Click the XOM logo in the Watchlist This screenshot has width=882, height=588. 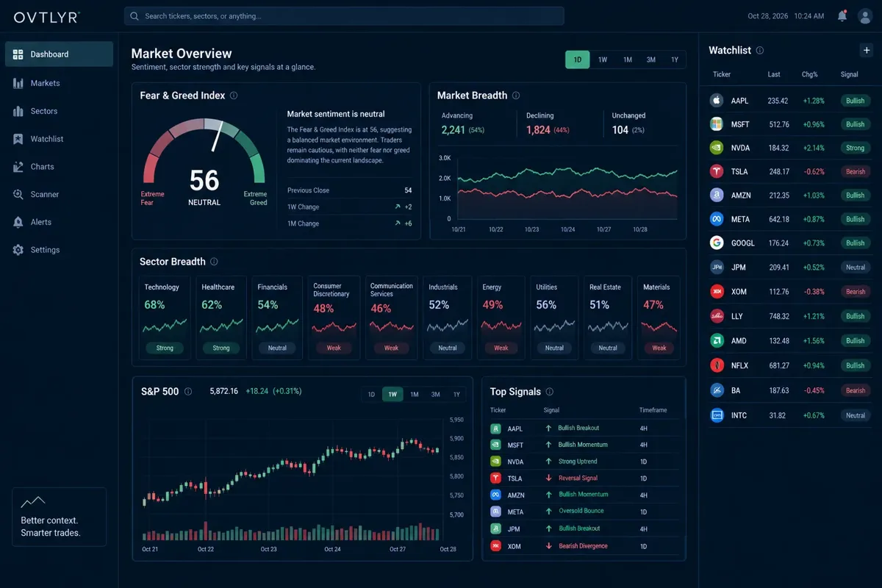point(717,292)
